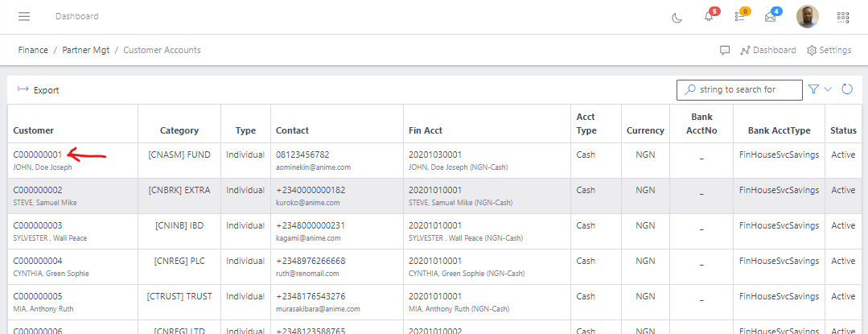
Task: Click email murasakibara@anime.com
Action: pyautogui.click(x=319, y=309)
